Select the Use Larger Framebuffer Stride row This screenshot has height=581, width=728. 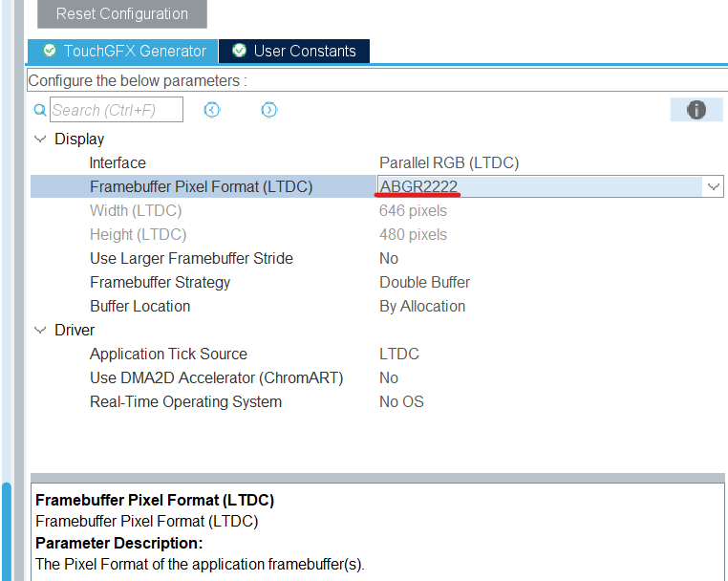[x=191, y=259]
